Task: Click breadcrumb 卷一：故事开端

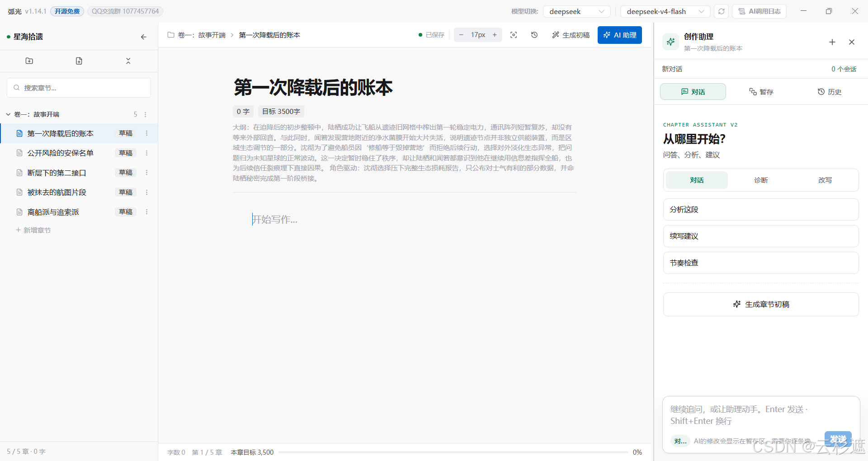Action: click(x=202, y=35)
